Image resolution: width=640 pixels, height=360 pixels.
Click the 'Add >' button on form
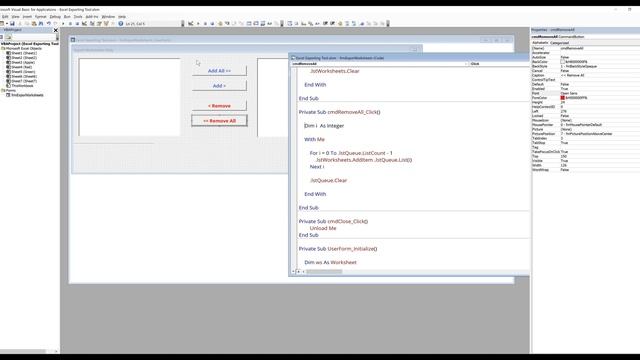(219, 86)
